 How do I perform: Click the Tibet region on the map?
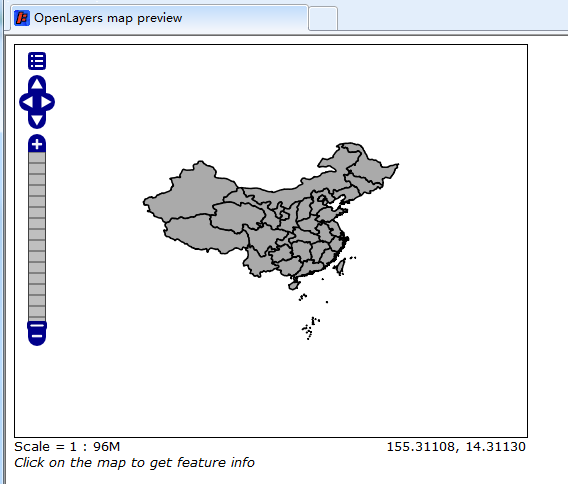coord(203,232)
